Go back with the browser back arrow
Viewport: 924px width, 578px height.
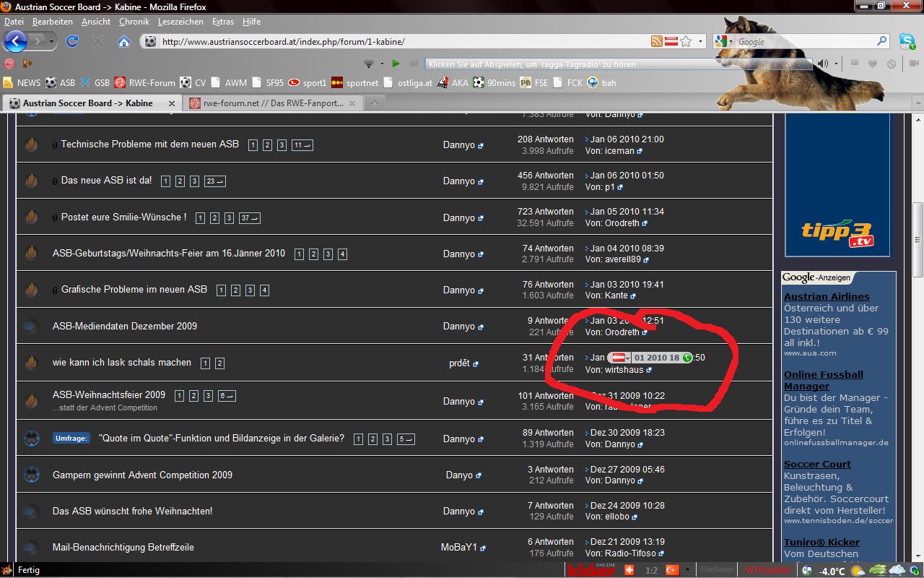pyautogui.click(x=16, y=41)
